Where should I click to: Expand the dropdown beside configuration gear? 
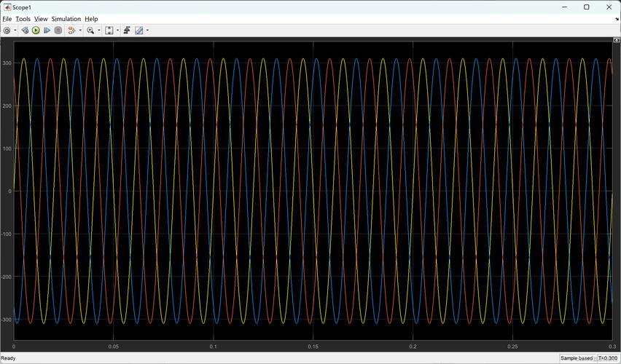(x=15, y=31)
